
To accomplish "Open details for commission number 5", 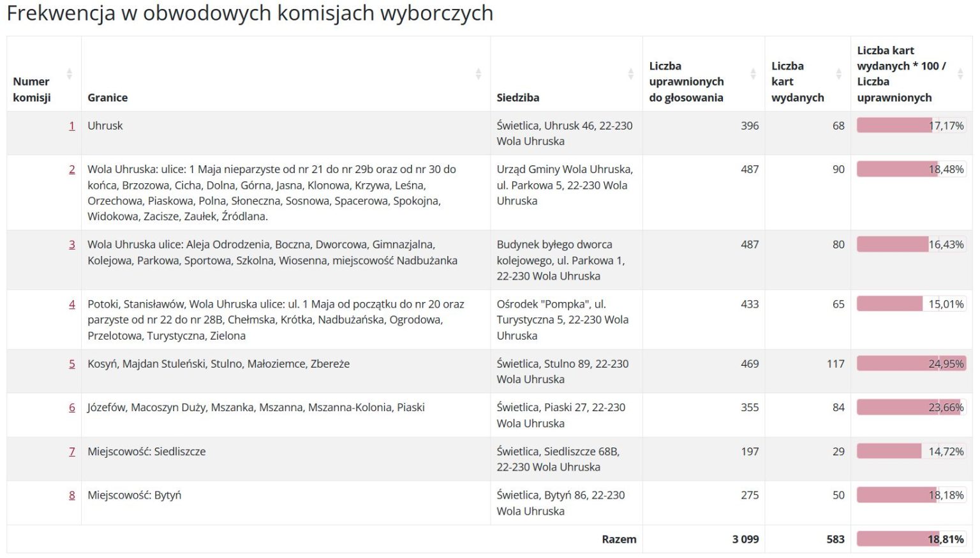I will pyautogui.click(x=71, y=364).
